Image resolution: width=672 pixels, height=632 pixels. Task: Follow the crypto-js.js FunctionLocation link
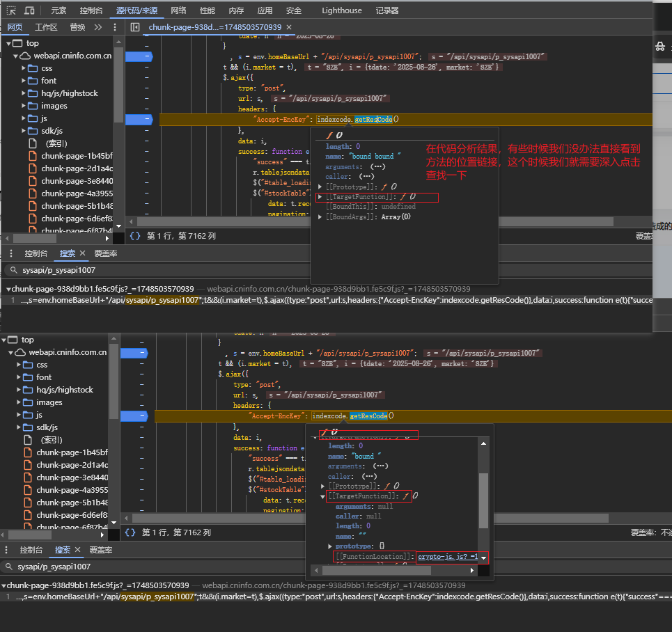point(448,557)
